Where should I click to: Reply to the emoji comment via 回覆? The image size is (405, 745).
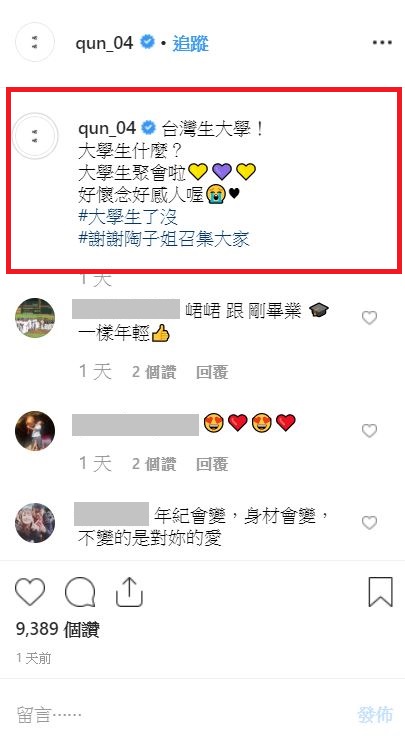coord(212,464)
